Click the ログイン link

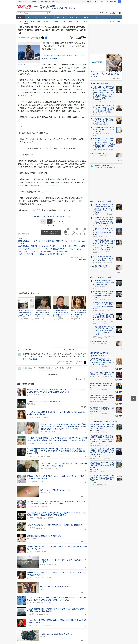point(42,8)
